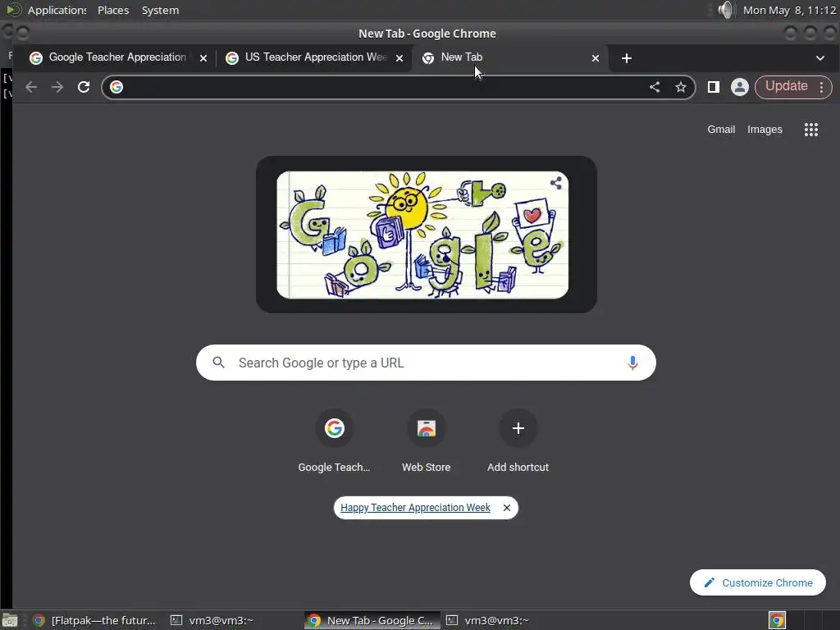Click the forward navigation arrow
This screenshot has width=840, height=630.
click(x=57, y=87)
